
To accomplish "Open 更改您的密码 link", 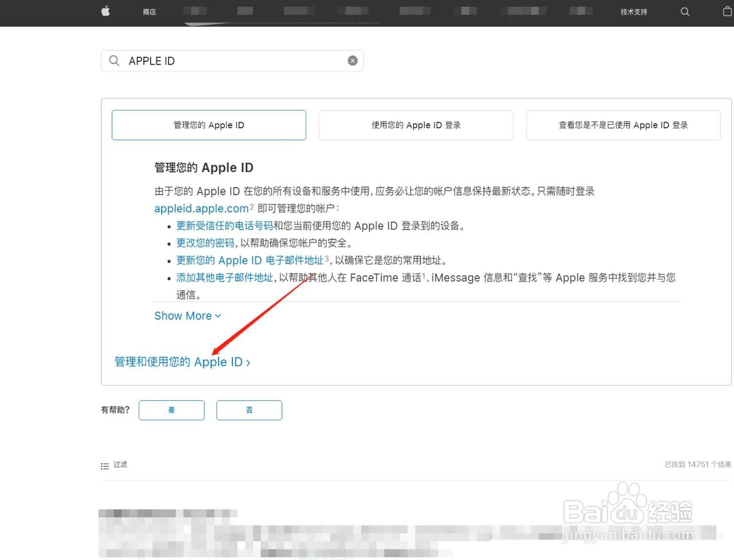I will (x=205, y=243).
